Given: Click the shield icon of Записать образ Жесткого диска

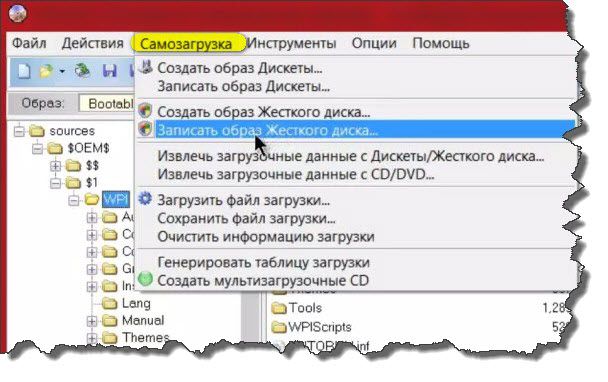Looking at the screenshot, I should click(145, 128).
